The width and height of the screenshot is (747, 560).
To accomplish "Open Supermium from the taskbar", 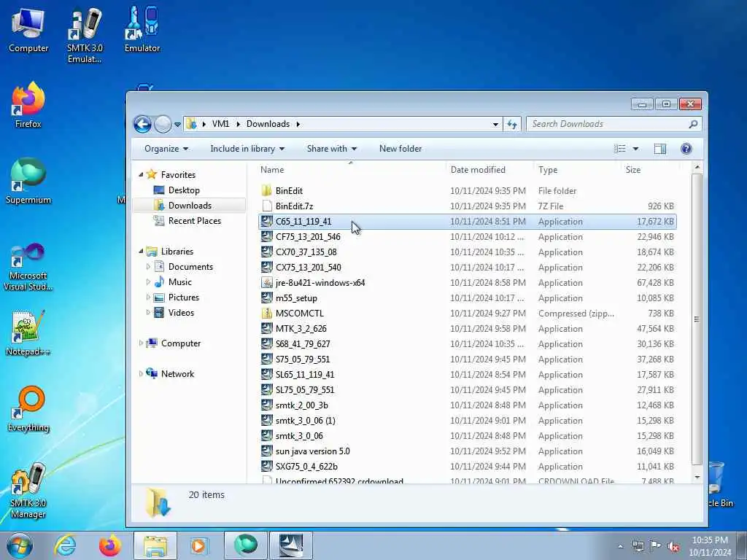I will (245, 545).
